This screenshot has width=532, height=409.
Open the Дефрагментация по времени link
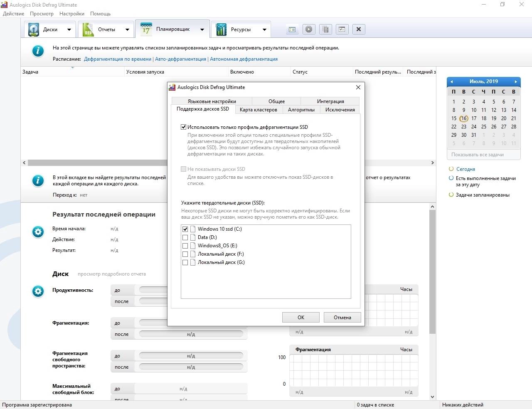pyautogui.click(x=118, y=59)
